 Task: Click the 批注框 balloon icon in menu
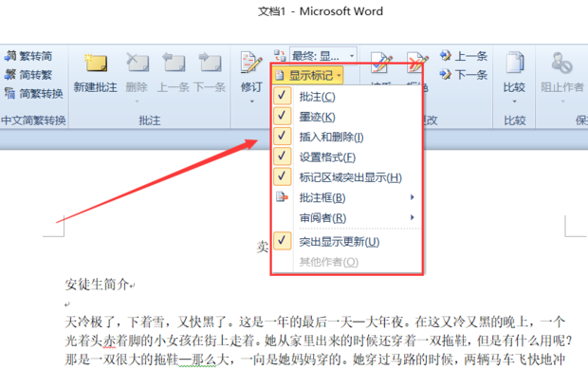click(x=282, y=197)
